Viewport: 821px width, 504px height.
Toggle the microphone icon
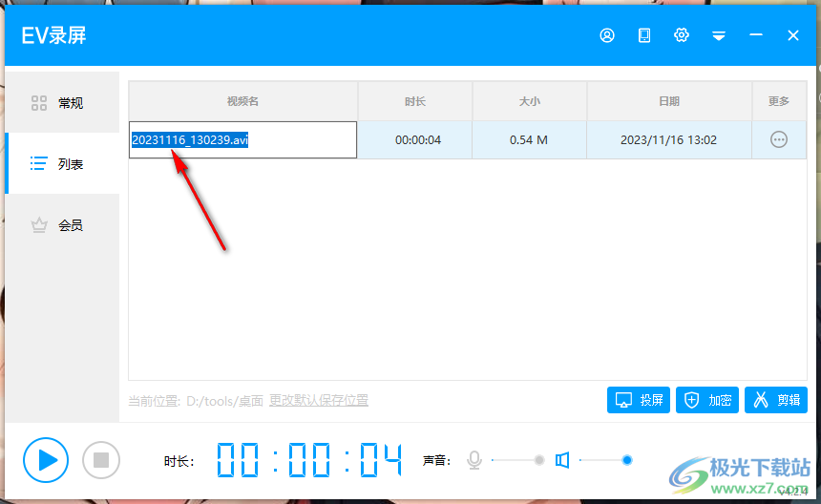point(474,460)
